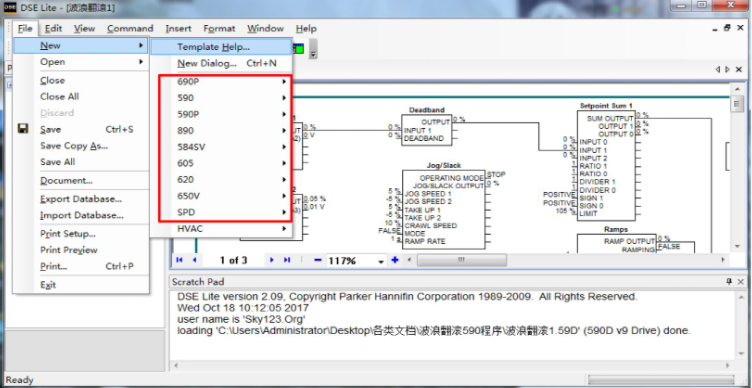Click the green toolbar icon
752x388 pixels.
299,48
